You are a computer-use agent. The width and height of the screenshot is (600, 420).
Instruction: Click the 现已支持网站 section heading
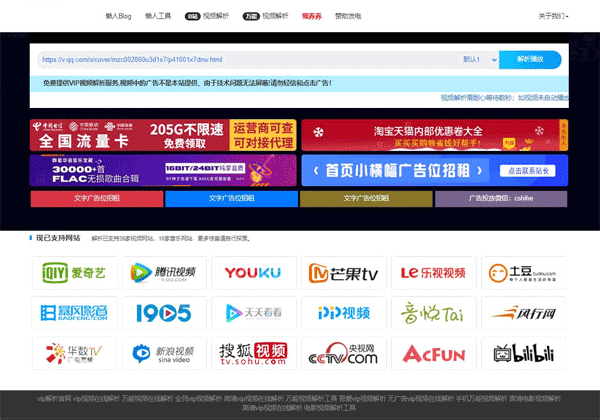point(58,238)
